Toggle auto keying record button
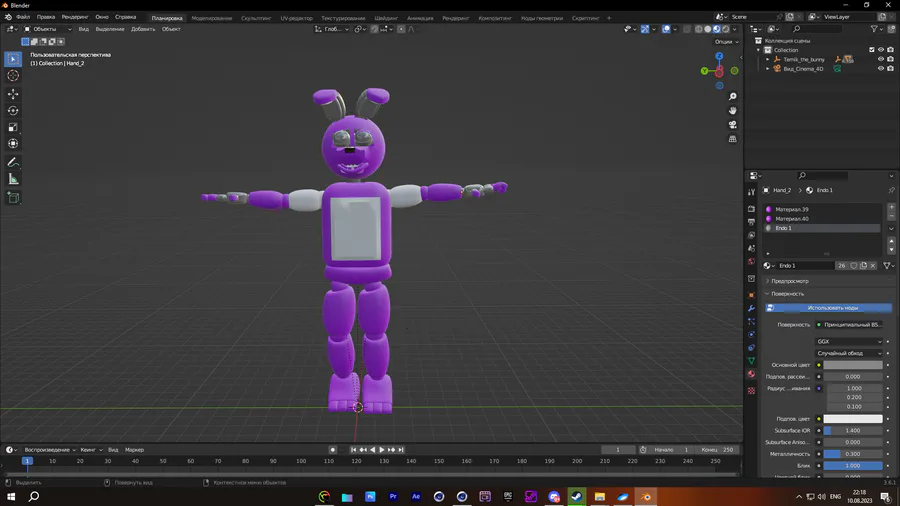This screenshot has height=506, width=900. click(332, 450)
